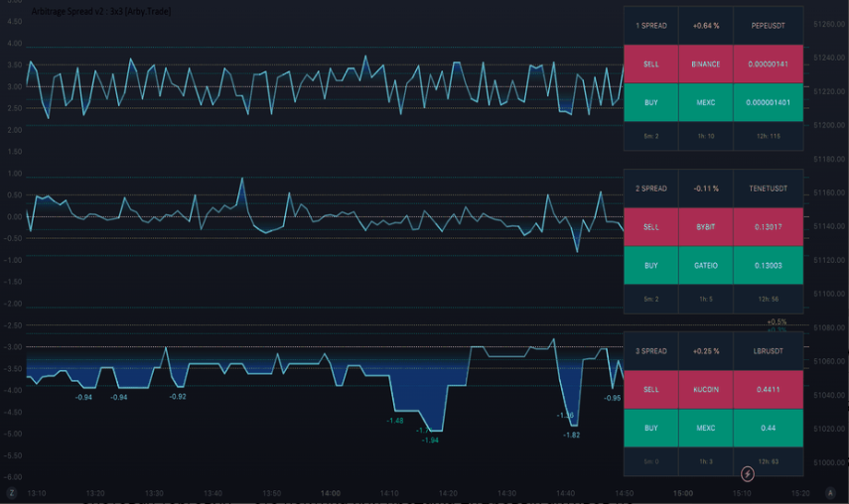The width and height of the screenshot is (849, 504).
Task: Click the -1.94 low marker label
Action: click(430, 441)
